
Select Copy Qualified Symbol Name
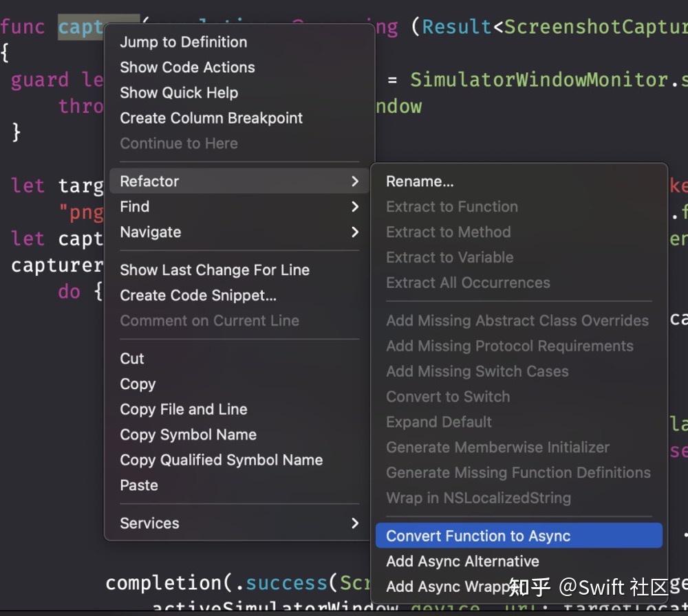pos(221,460)
